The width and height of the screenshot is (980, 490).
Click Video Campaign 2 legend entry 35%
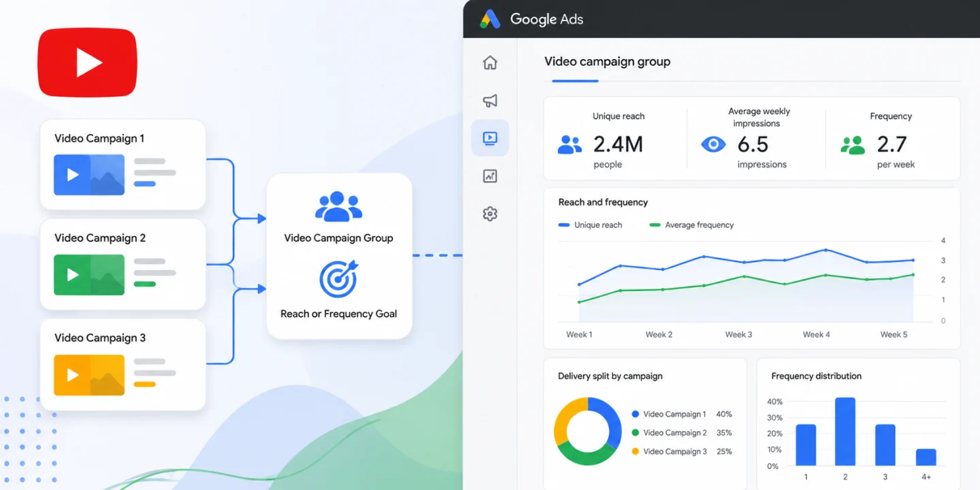(x=682, y=433)
